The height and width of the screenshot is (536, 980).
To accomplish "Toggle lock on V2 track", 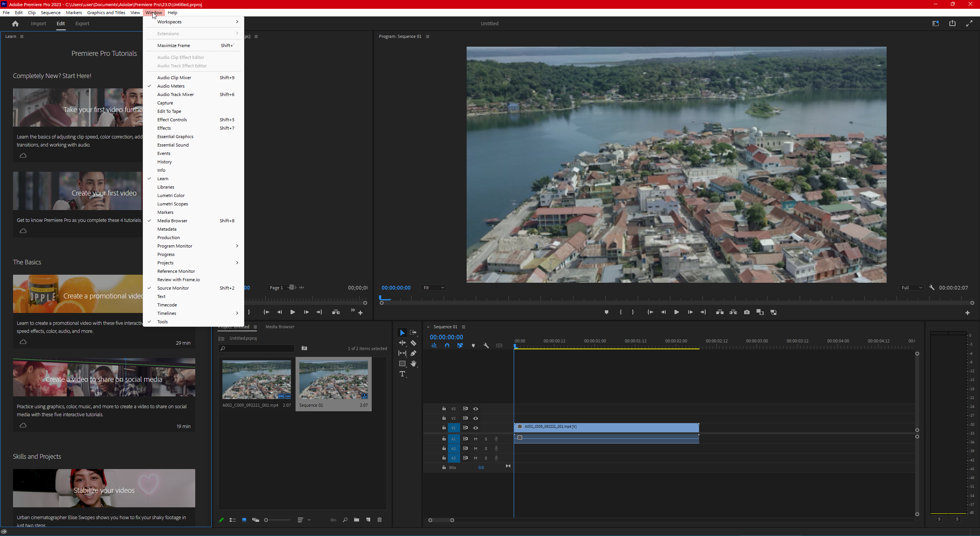I will point(444,418).
